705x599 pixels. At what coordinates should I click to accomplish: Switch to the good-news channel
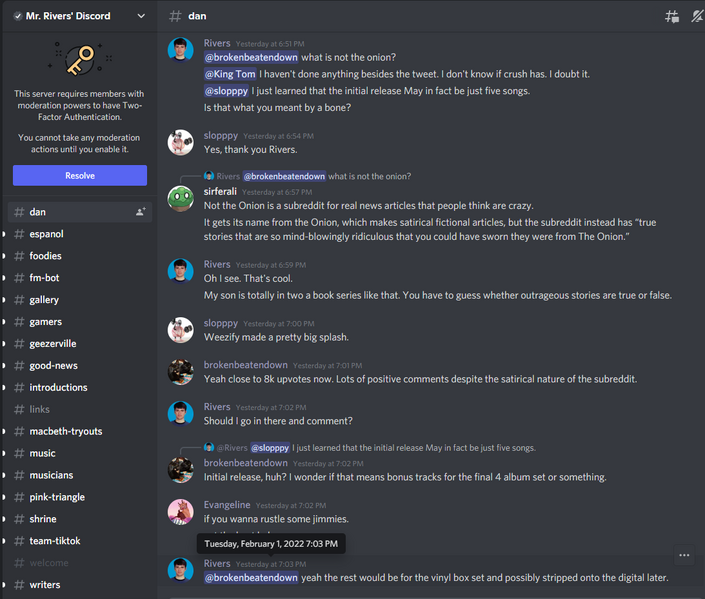(53, 366)
